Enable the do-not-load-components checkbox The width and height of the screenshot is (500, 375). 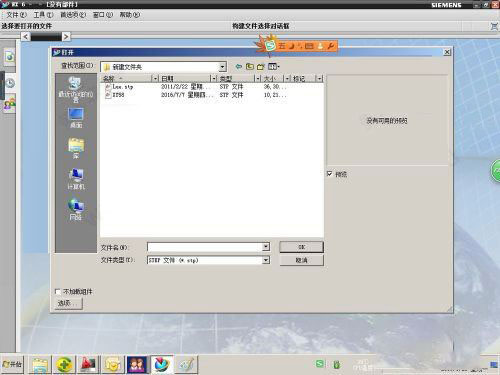pos(58,292)
